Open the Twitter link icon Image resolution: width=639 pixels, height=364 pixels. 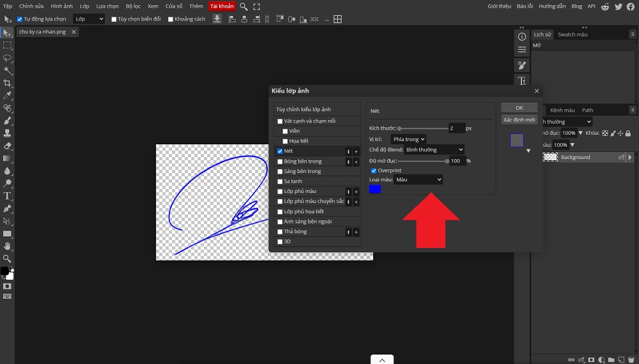pos(618,6)
